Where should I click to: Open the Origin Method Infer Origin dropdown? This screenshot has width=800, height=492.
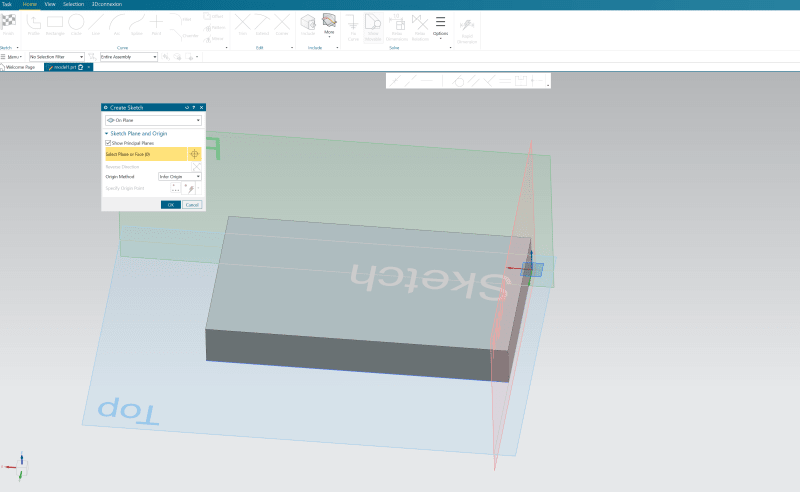[x=180, y=177]
